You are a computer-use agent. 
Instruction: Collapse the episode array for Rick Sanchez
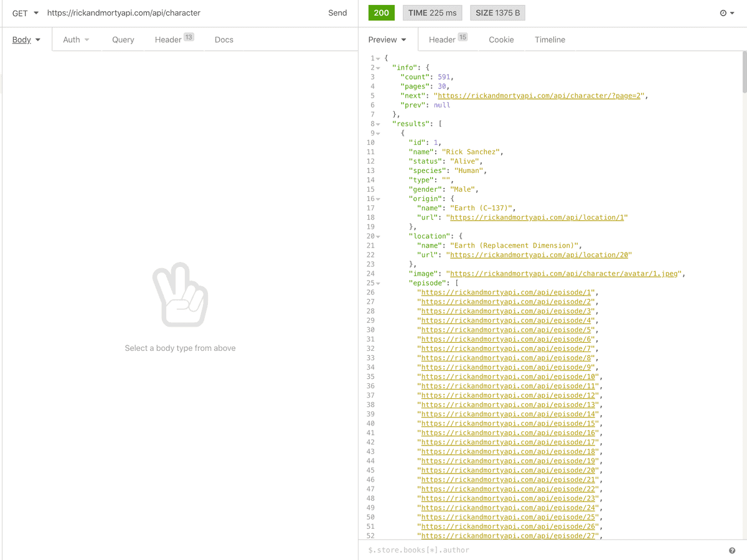(377, 282)
